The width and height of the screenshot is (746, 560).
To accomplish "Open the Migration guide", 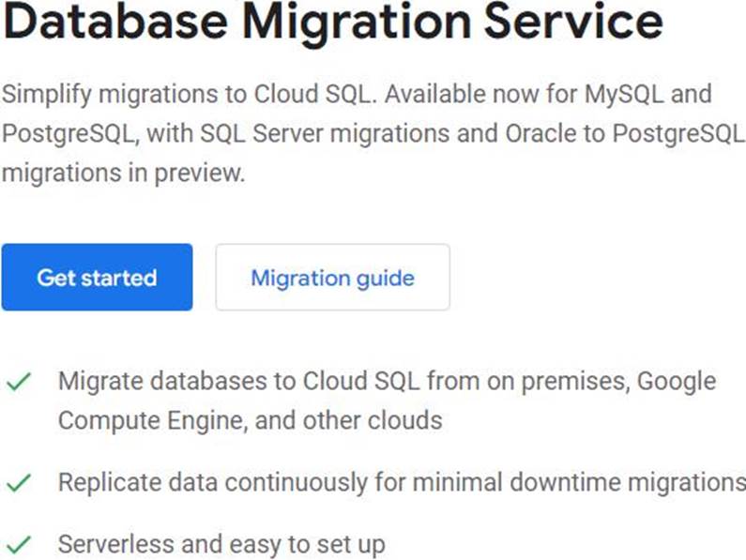I will click(332, 278).
